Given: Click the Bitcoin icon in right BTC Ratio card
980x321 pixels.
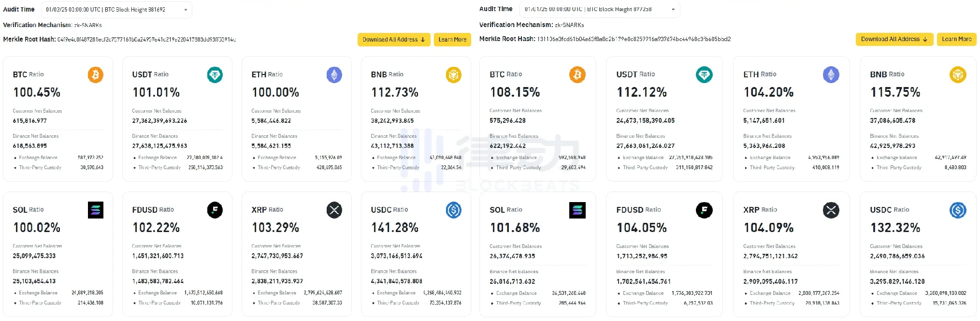Looking at the screenshot, I should coord(577,75).
